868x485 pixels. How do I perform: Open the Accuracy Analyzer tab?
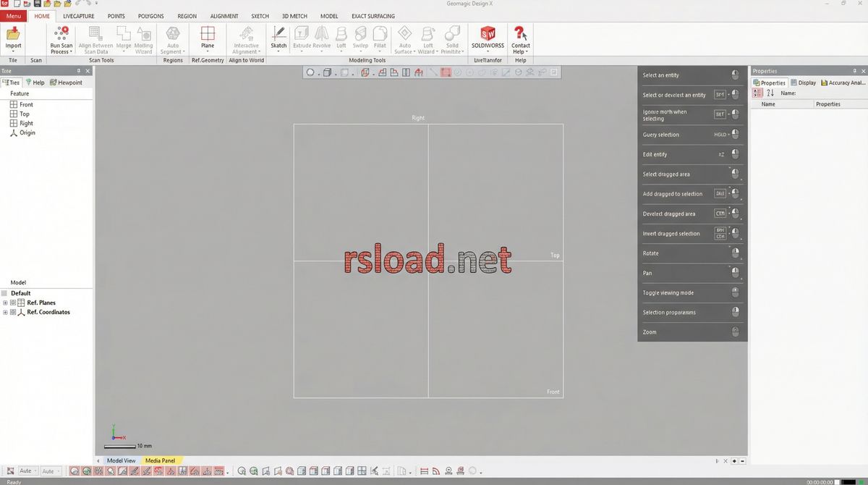[x=843, y=83]
